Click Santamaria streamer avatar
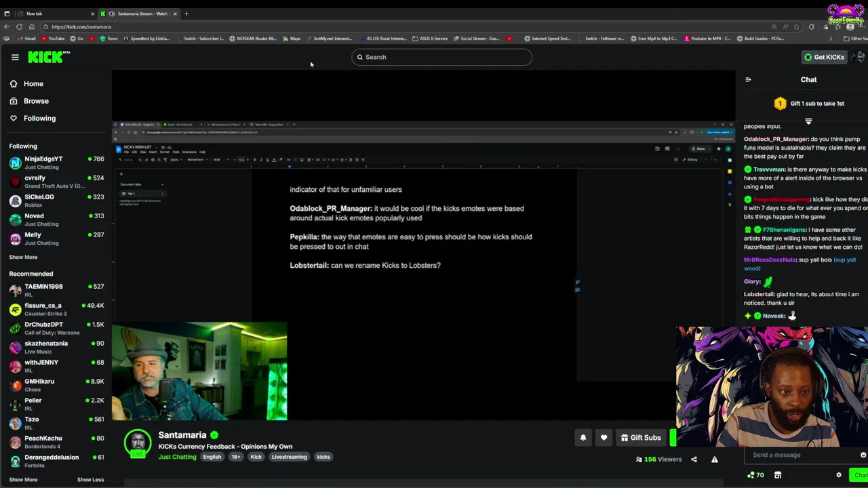The height and width of the screenshot is (488, 868). click(x=138, y=443)
